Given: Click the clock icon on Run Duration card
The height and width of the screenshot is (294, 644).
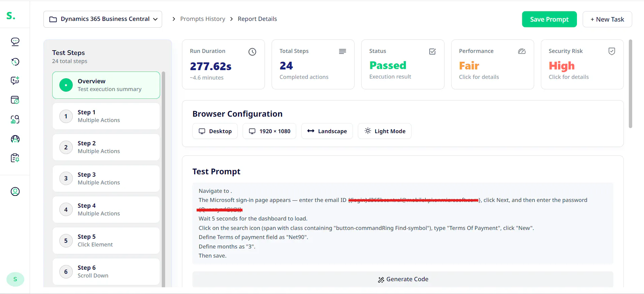Looking at the screenshot, I should point(252,52).
